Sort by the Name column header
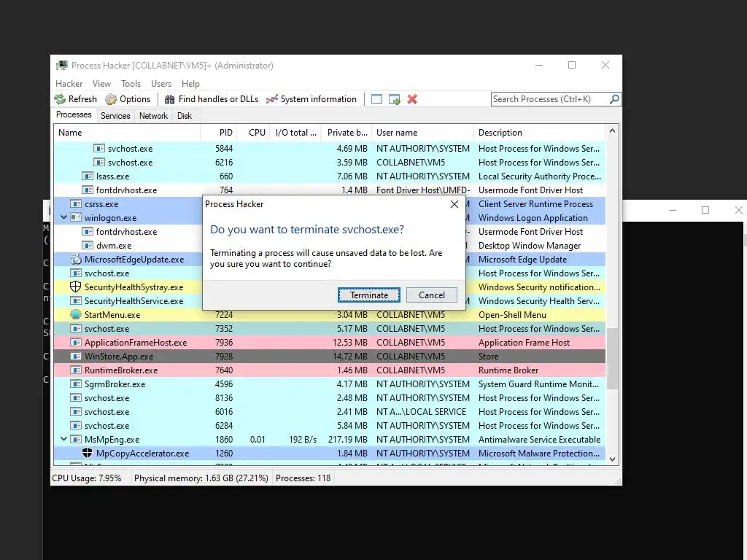Viewport: 747px width, 560px height. point(127,133)
